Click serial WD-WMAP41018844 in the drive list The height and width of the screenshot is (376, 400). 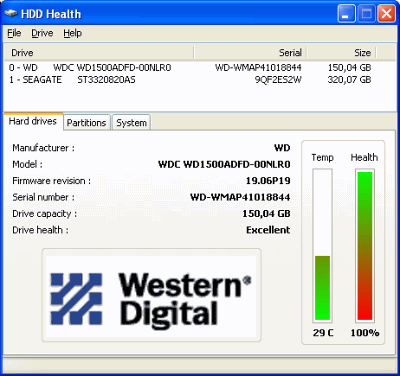click(x=258, y=68)
